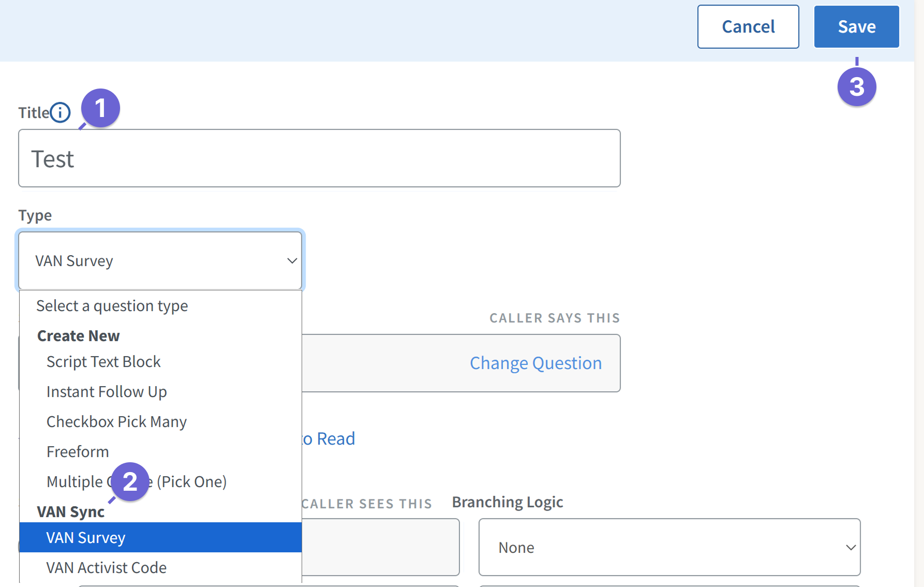Save the question
The width and height of the screenshot is (924, 587).
[857, 27]
